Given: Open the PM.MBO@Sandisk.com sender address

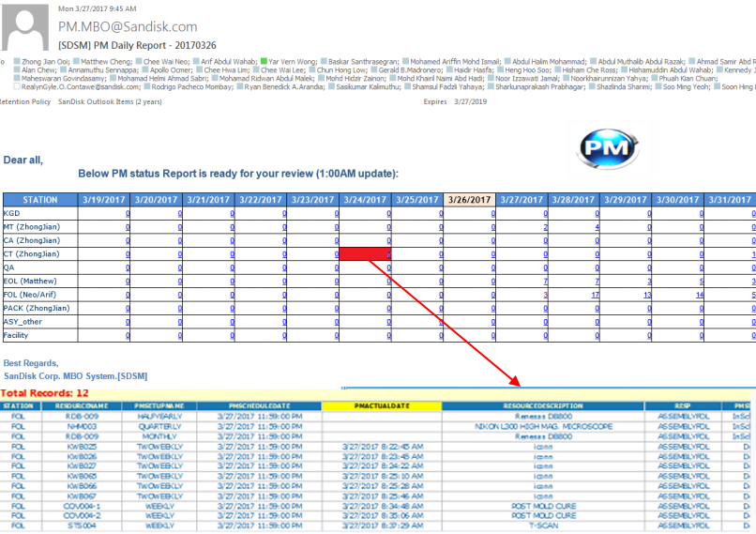Looking at the screenshot, I should click(128, 27).
